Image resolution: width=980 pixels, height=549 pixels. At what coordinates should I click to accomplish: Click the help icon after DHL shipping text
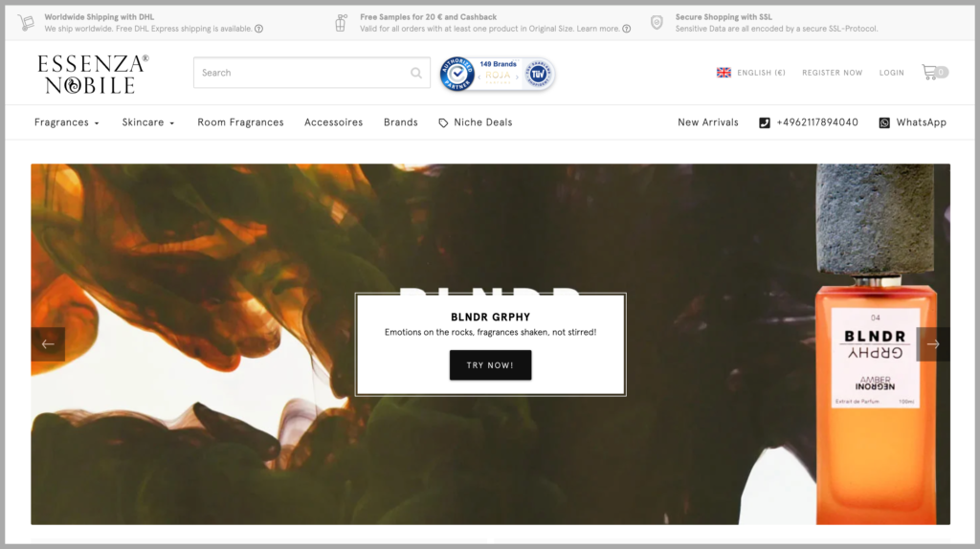(x=259, y=29)
